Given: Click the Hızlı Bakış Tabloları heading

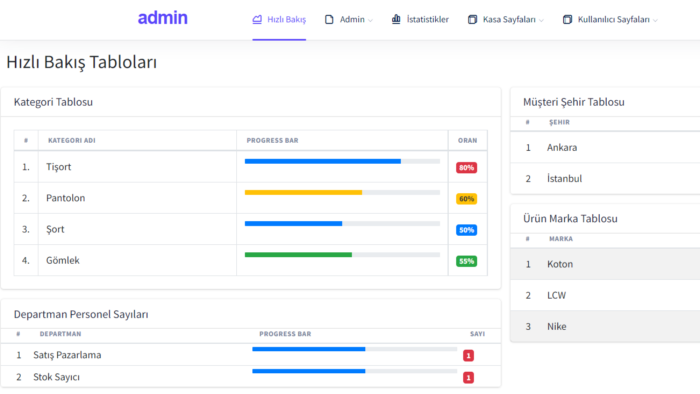Looking at the screenshot, I should pos(81,62).
